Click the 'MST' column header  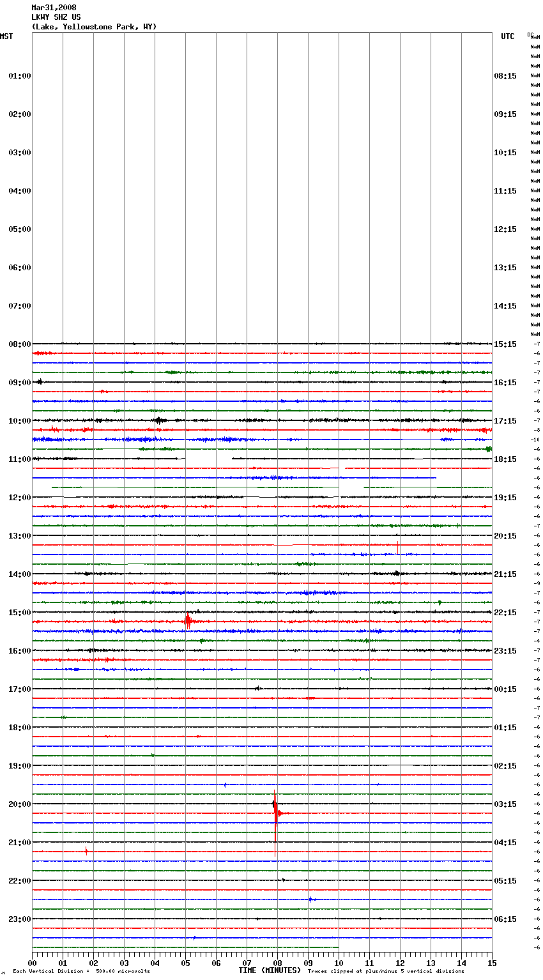6,36
